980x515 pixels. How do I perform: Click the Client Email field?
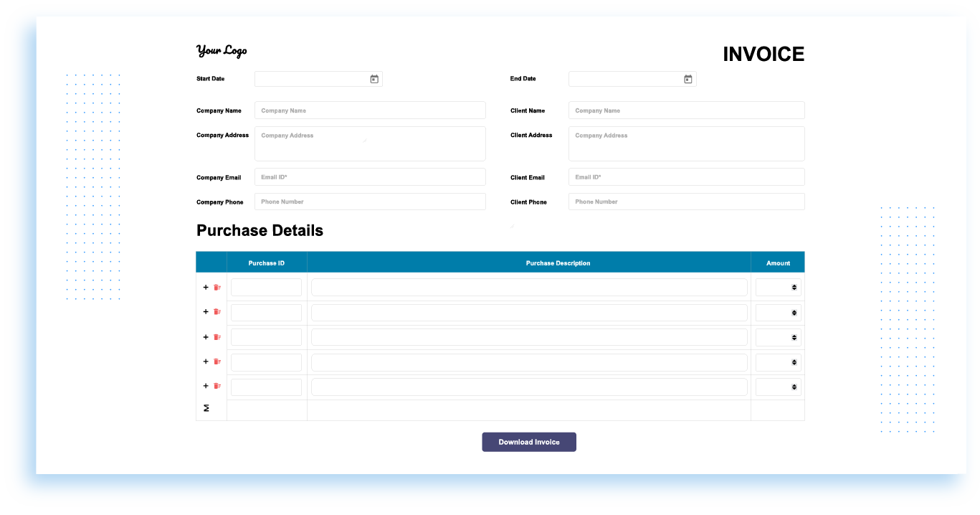tap(686, 176)
